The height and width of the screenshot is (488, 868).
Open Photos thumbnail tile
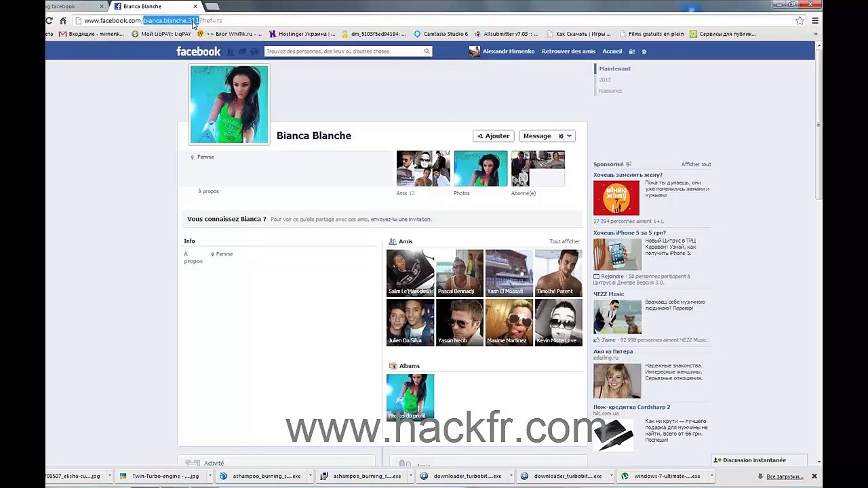click(x=481, y=168)
